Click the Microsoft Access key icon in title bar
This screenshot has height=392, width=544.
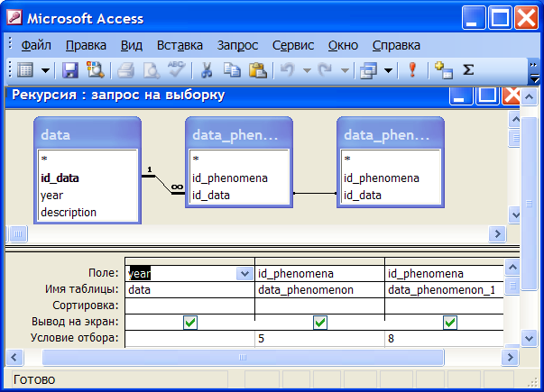coord(14,17)
